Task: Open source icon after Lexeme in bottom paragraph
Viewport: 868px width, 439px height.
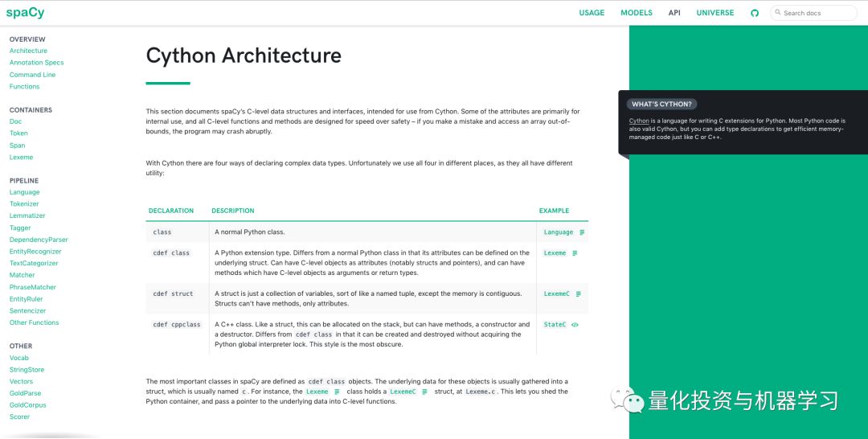Action: pos(337,392)
